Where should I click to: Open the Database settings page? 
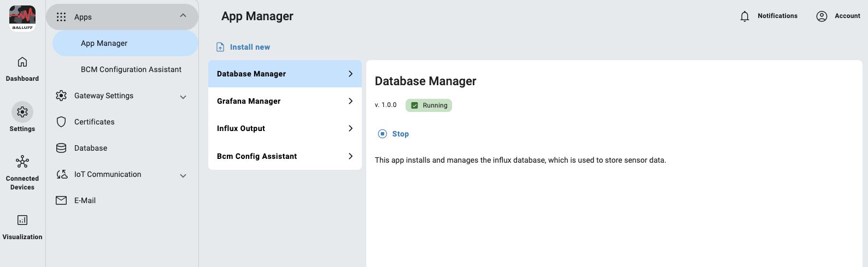[90, 148]
